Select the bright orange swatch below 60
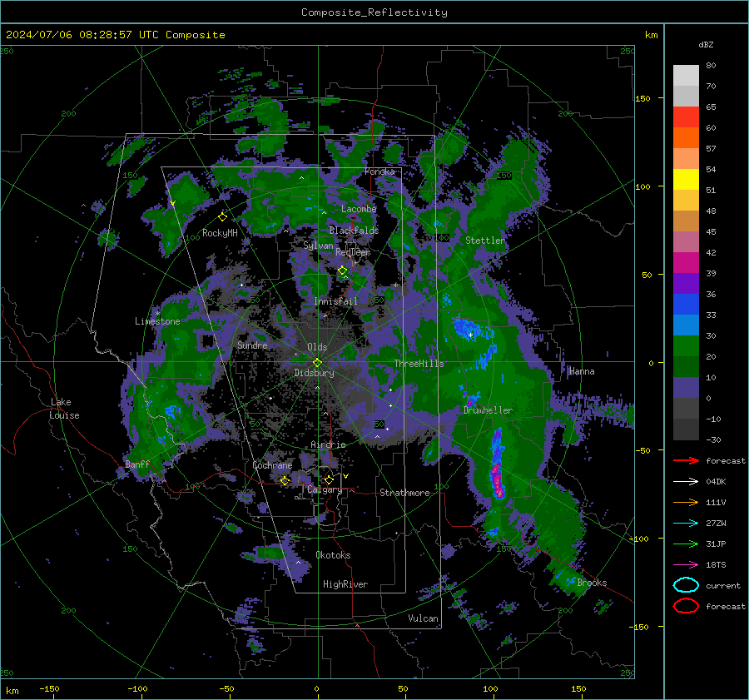The height and width of the screenshot is (700, 749). pyautogui.click(x=686, y=137)
